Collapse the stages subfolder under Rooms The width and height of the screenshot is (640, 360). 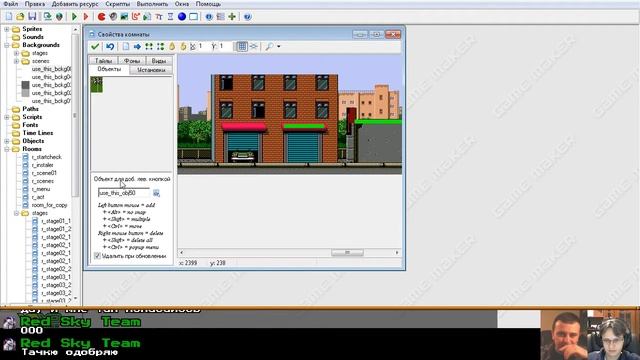[x=16, y=213]
